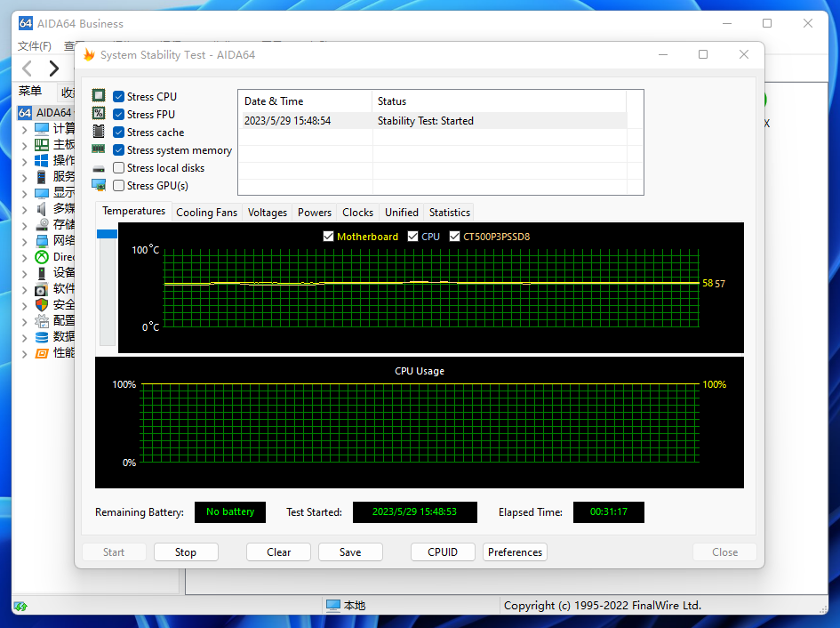Image resolution: width=840 pixels, height=628 pixels.
Task: Click the DirectX Xbox icon in tree
Action: (42, 257)
